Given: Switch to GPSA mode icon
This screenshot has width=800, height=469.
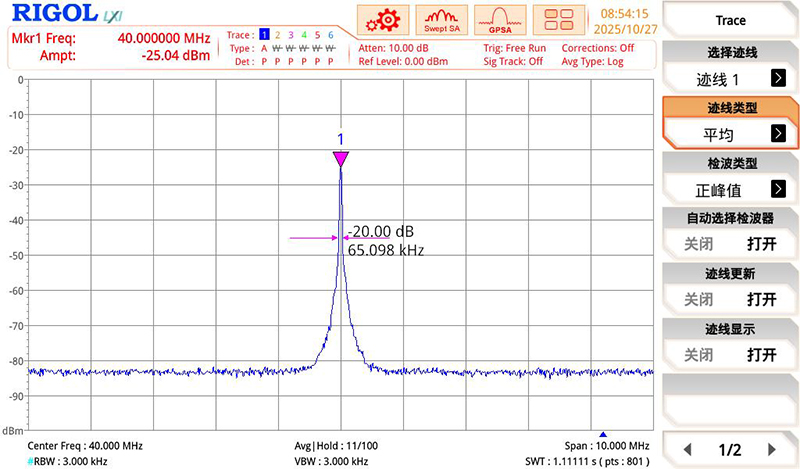Looking at the screenshot, I should (x=500, y=20).
